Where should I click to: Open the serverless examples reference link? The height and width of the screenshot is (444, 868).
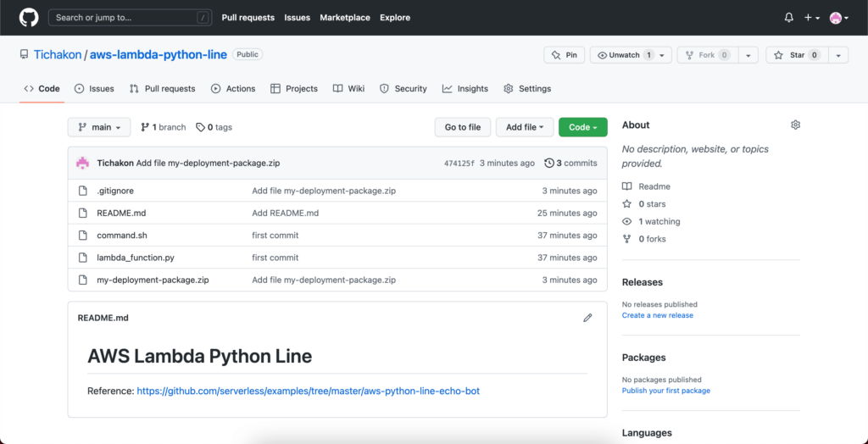tap(308, 391)
